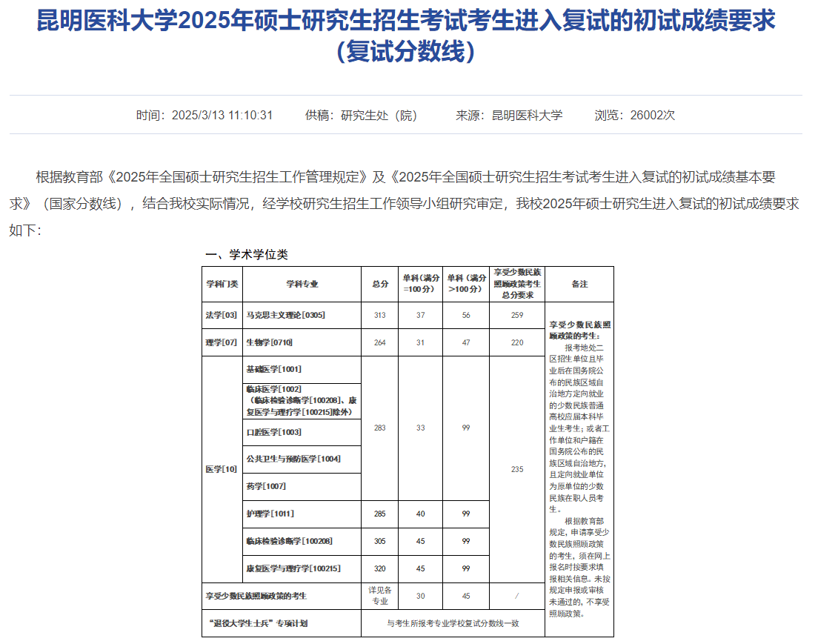
Task: Click the total score 285
Action: coord(380,514)
